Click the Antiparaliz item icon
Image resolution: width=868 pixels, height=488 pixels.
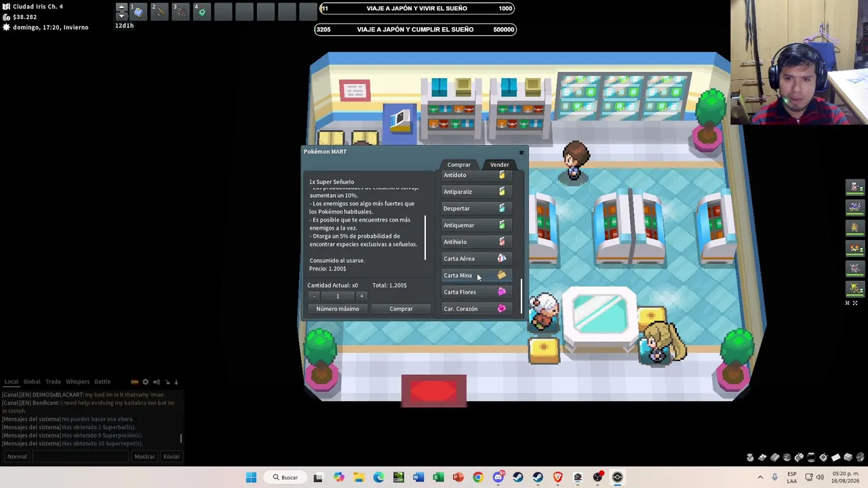[x=502, y=192]
